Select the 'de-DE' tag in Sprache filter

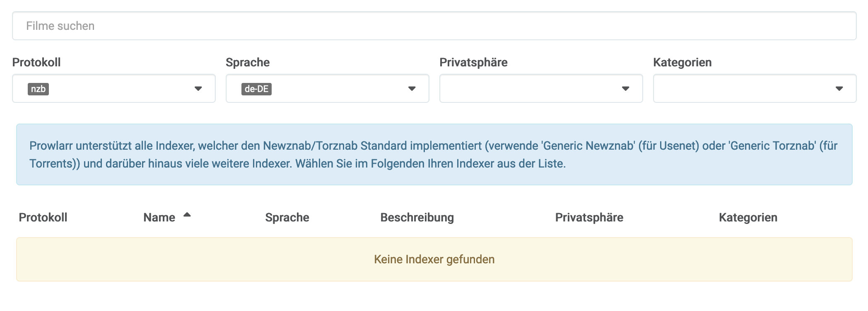coord(256,89)
